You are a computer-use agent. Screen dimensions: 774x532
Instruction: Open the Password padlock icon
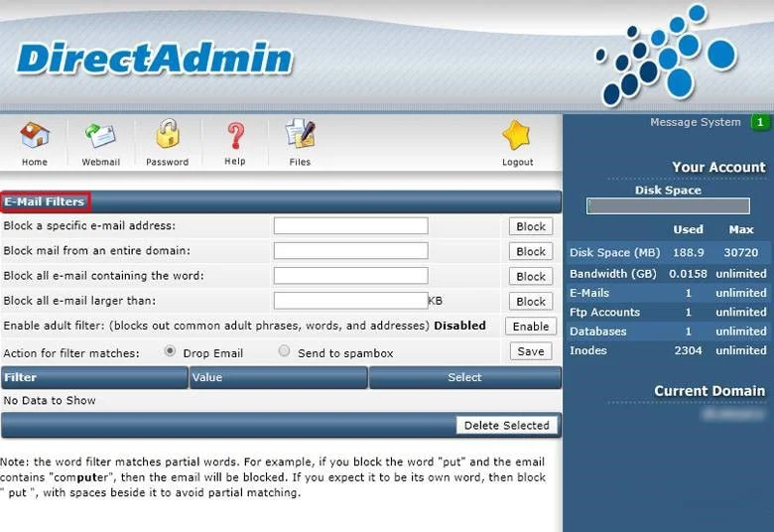[x=168, y=134]
